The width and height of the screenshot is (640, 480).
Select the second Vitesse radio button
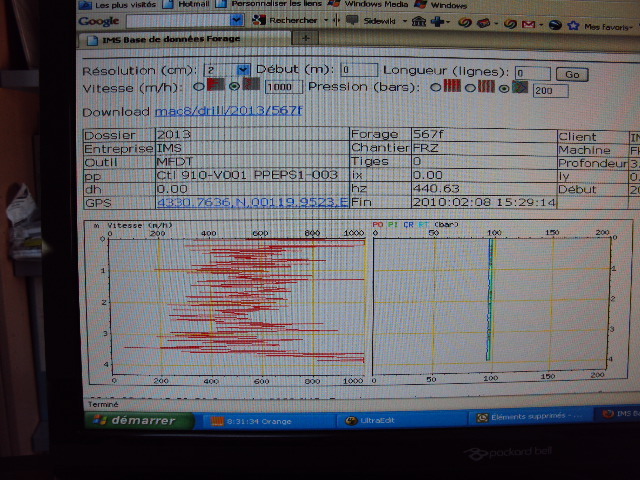coord(235,86)
